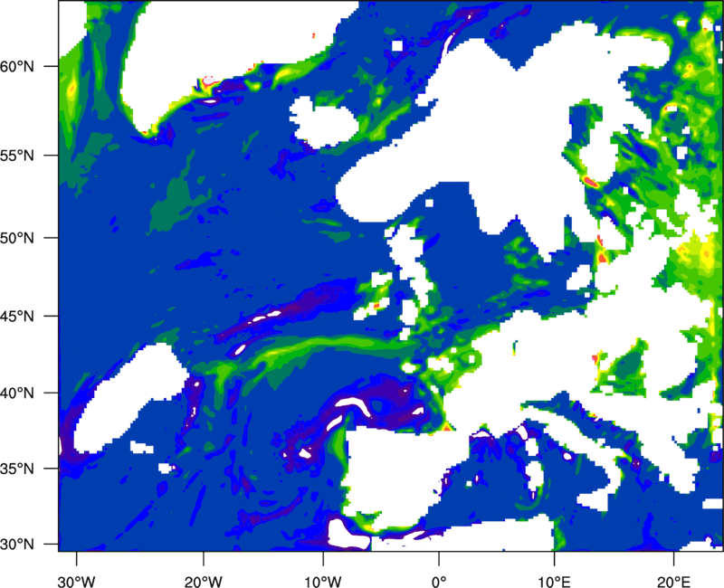This screenshot has width=724, height=588.
Task: Click the 10°W longitude label
Action: pos(323,582)
